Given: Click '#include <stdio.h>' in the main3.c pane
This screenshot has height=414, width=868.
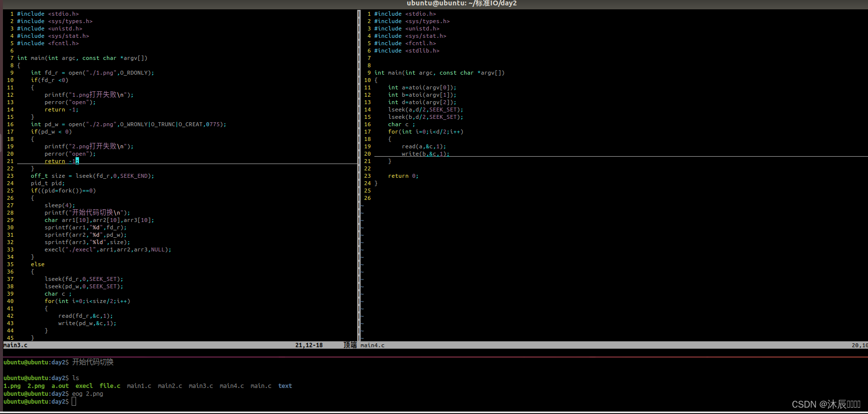Looking at the screenshot, I should point(48,14).
